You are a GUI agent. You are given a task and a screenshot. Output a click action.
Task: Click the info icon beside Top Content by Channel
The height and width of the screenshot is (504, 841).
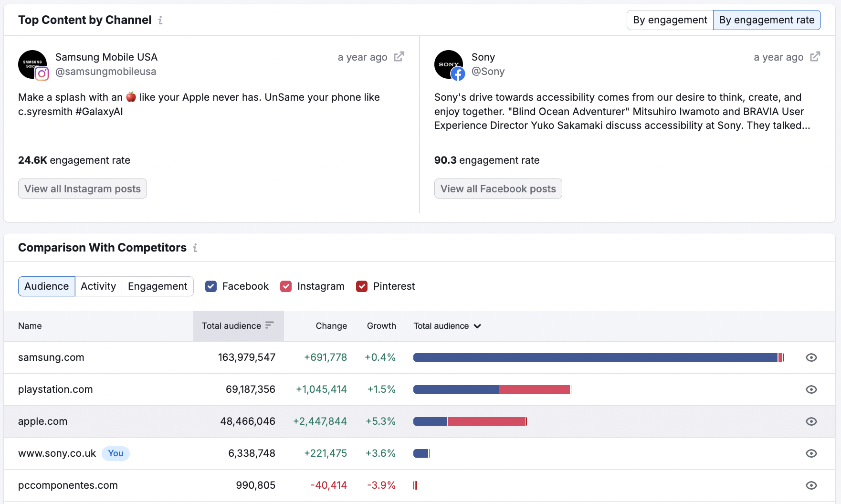(x=160, y=20)
